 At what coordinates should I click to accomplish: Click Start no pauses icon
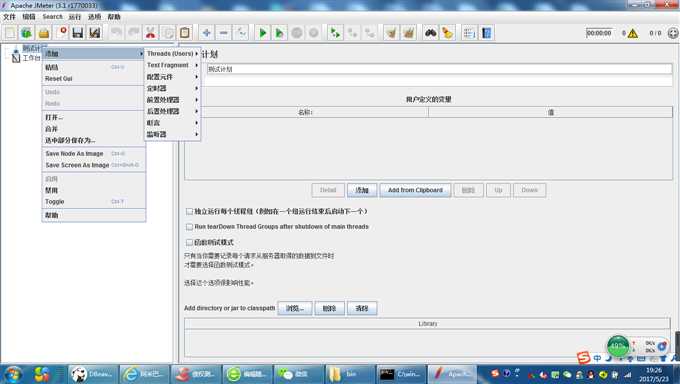[x=280, y=33]
